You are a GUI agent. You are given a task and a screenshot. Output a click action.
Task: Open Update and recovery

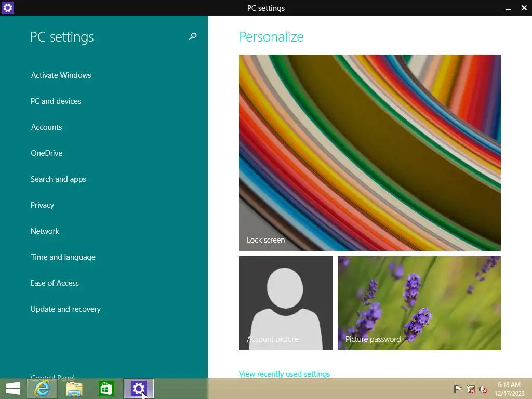(66, 309)
